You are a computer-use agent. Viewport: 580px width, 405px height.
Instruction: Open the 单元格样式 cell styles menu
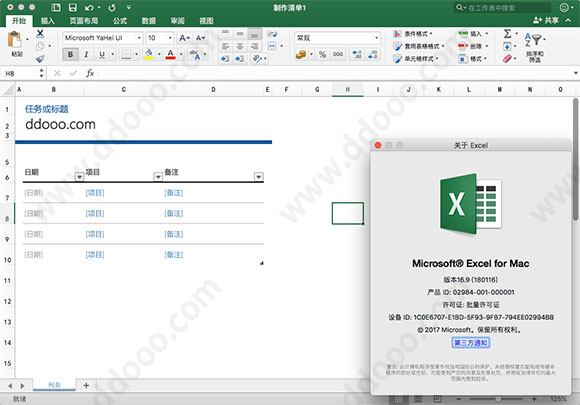click(416, 58)
